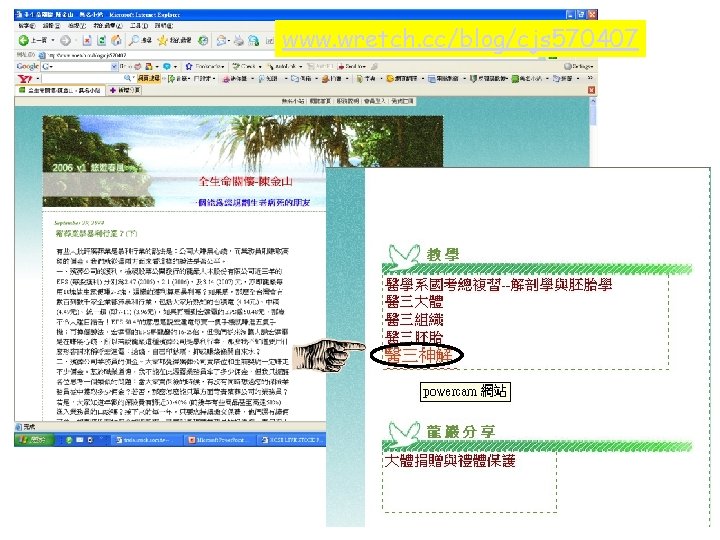Expand Google Bookmarks dropdown arrow
This screenshot has height=540, width=720.
click(x=225, y=67)
